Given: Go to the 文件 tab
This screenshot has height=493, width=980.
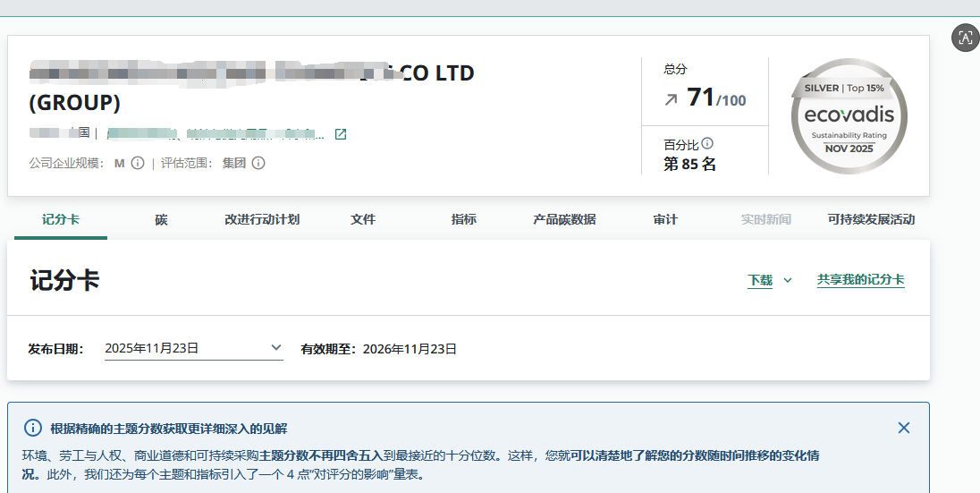Looking at the screenshot, I should [x=363, y=219].
